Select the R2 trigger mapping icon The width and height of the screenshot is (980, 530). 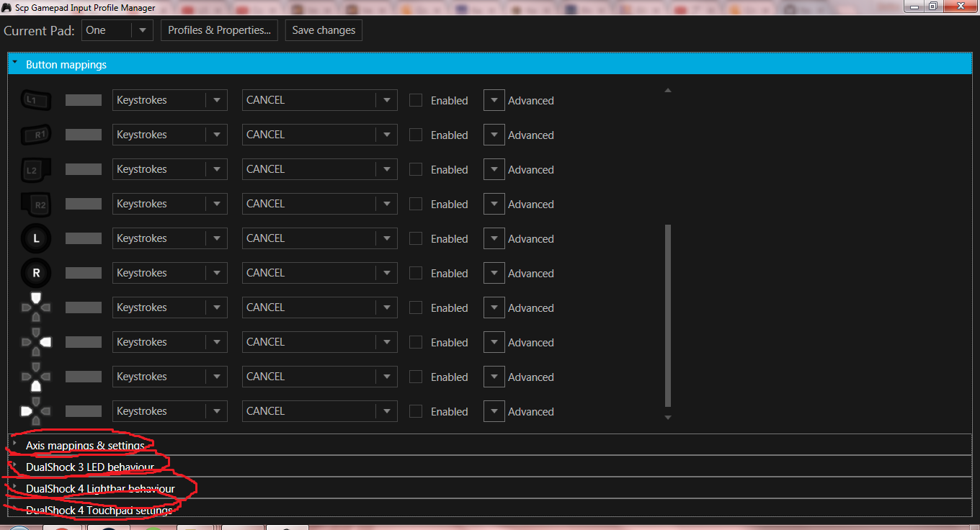click(36, 204)
